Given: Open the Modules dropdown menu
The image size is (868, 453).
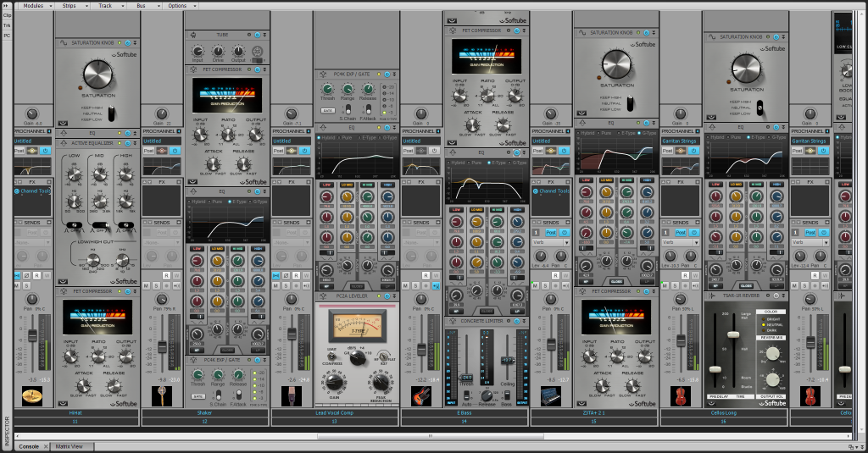Looking at the screenshot, I should [x=36, y=6].
